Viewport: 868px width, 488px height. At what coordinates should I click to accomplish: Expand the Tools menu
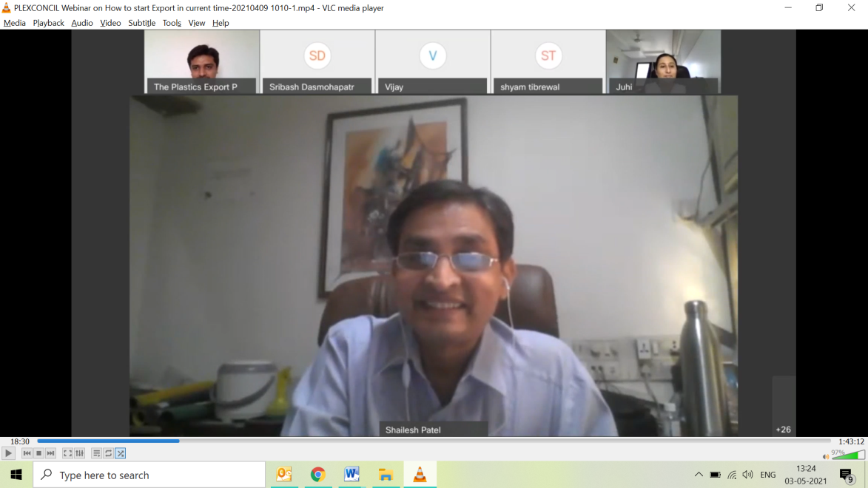point(172,23)
